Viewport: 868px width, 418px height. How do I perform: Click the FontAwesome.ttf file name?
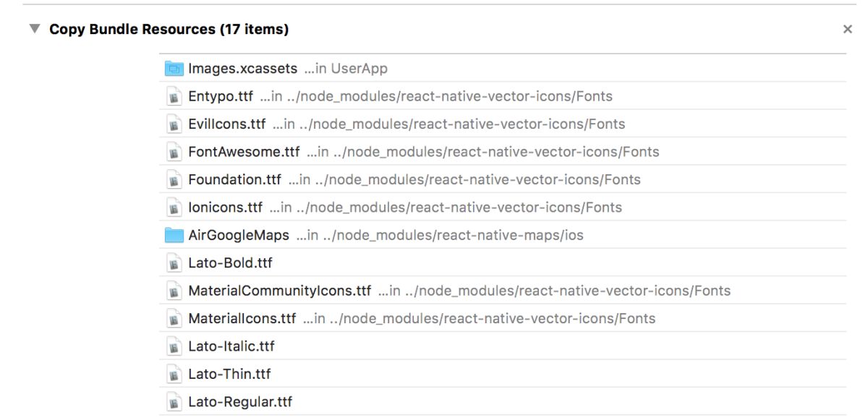(243, 153)
